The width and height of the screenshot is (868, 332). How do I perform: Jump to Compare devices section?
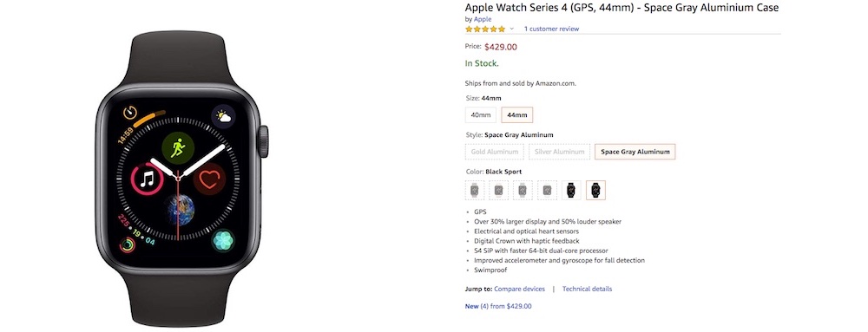(x=519, y=289)
